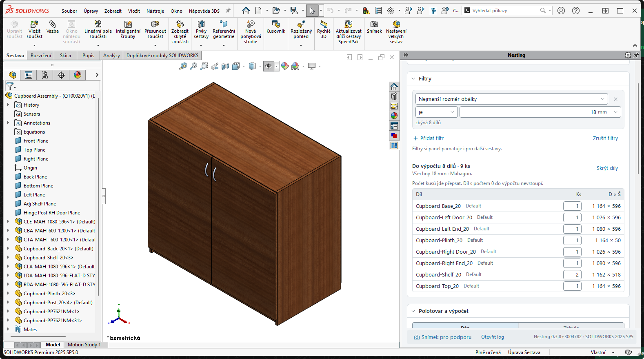Expand the collapsed Nesting panel chevrons

(x=406, y=55)
